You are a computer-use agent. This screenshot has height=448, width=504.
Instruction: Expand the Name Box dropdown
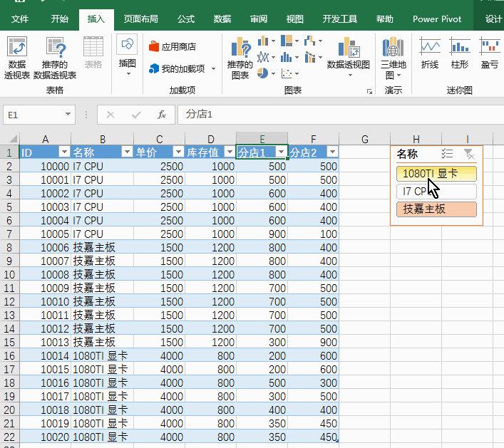68,115
